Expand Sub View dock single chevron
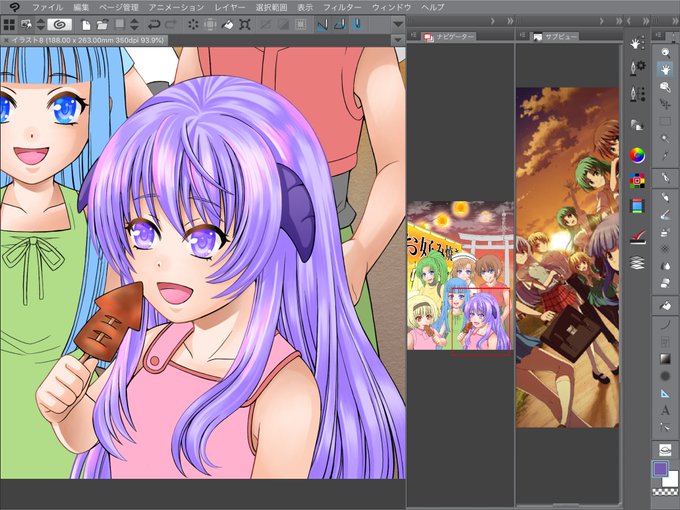The height and width of the screenshot is (510, 680). 602,21
